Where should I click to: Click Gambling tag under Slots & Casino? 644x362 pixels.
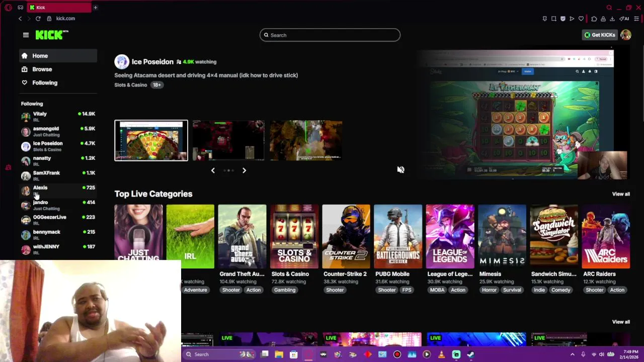click(285, 290)
